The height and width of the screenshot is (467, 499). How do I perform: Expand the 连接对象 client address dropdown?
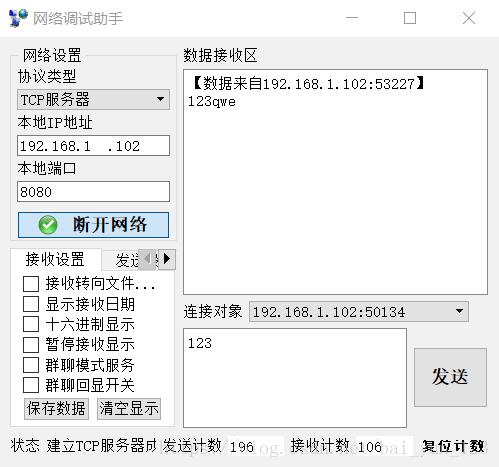coord(359,312)
